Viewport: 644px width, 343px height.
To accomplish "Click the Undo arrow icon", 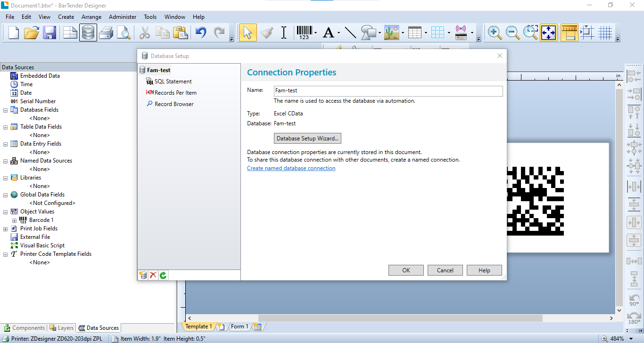I will 201,33.
